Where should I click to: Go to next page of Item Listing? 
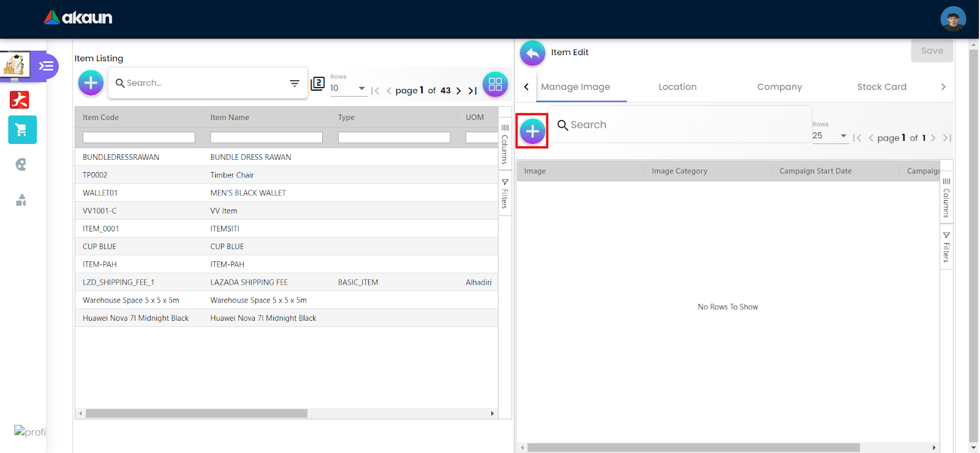coord(458,91)
